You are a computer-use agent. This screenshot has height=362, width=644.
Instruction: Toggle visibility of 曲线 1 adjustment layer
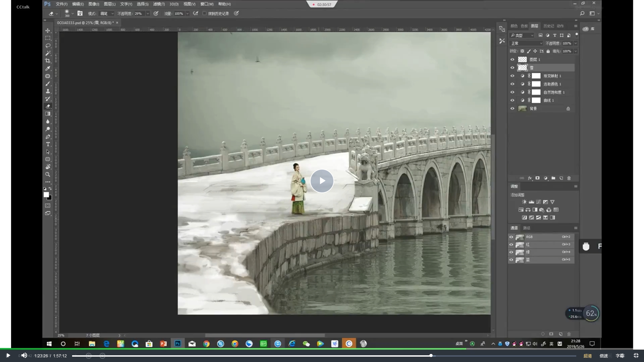click(x=512, y=100)
